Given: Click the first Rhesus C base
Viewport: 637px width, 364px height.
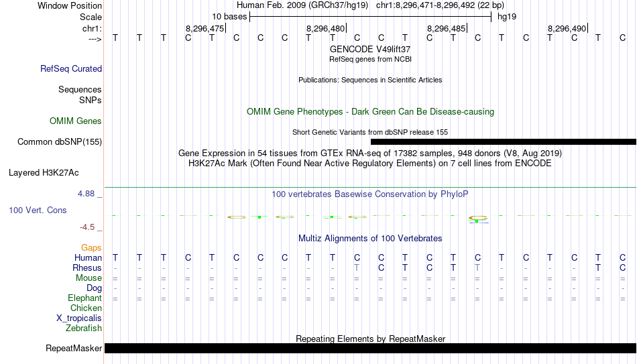Looking at the screenshot, I should (x=381, y=268).
